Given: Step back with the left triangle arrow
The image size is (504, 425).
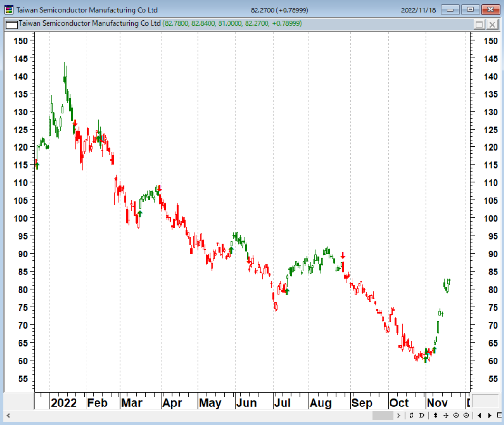Looking at the screenshot, I should tap(479, 416).
